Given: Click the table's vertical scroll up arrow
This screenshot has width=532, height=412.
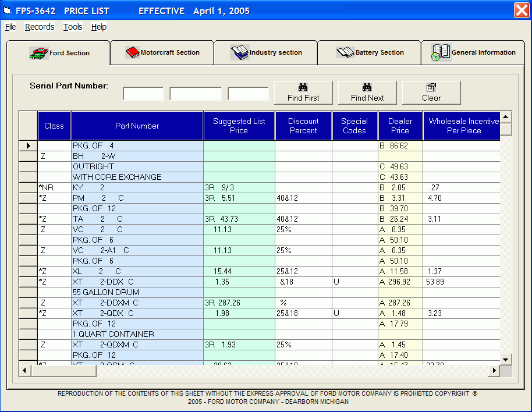Looking at the screenshot, I should tap(506, 117).
